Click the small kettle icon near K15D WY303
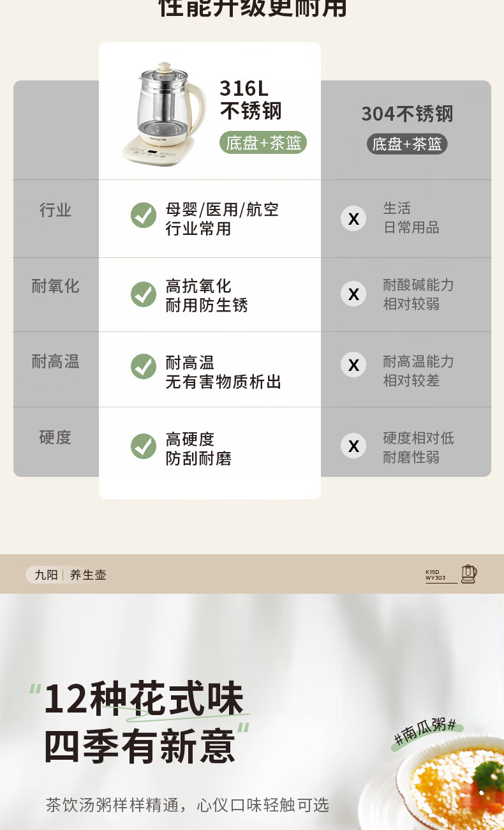Screen dimensions: 504x830 [x=469, y=574]
